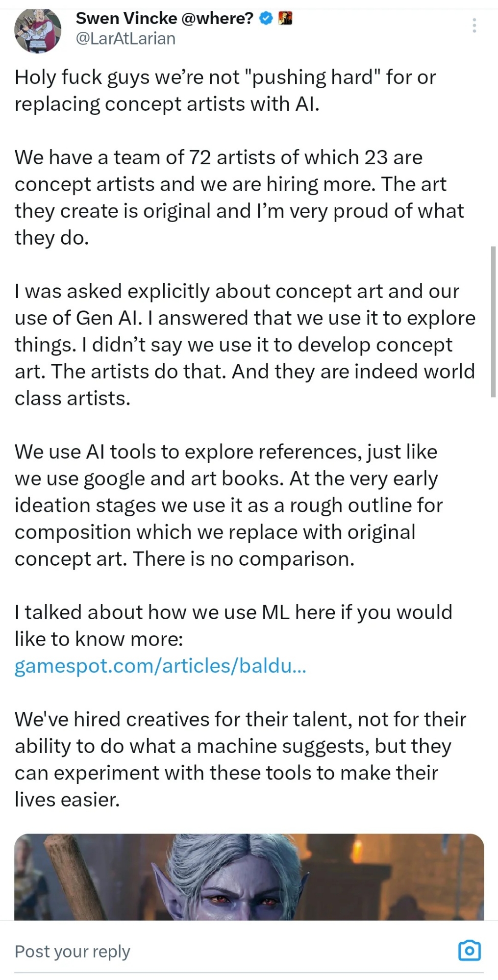This screenshot has height=980, width=498.
Task: Click the scrollbar thumb on the right edge
Action: 493,322
